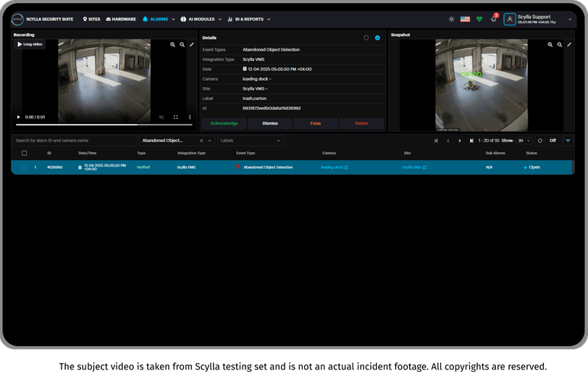Enter fullscreen for the recording video
Image resolution: width=588 pixels, height=376 pixels.
tap(175, 117)
